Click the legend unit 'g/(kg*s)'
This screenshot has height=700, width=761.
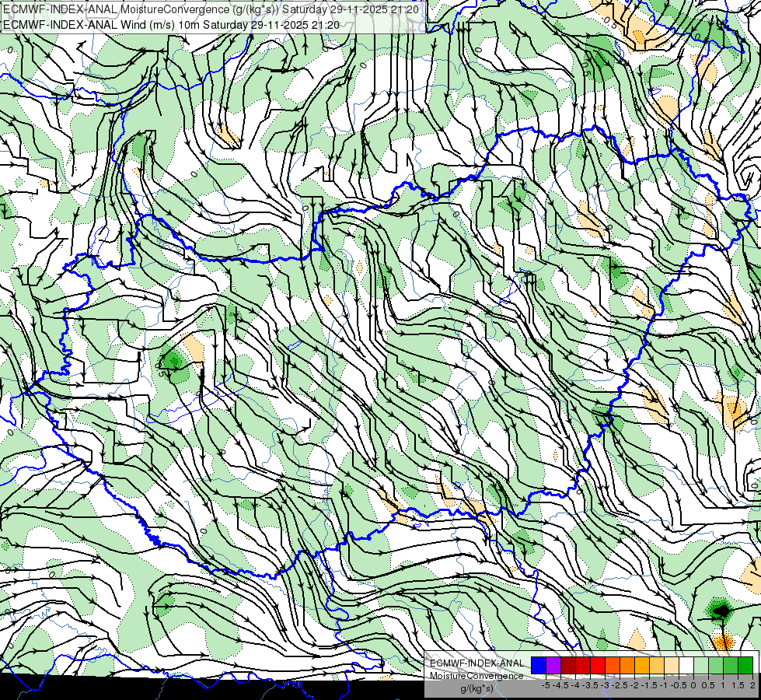coord(476,688)
